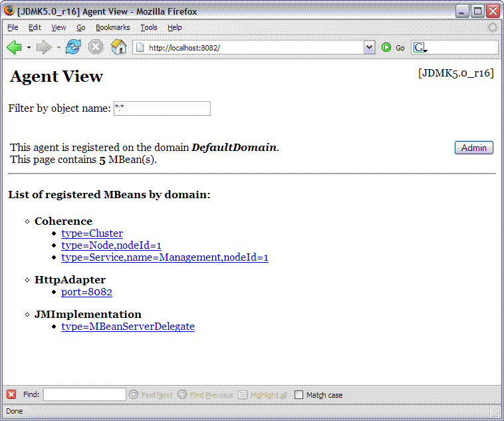Click Find Next in the find bar
Viewport: 504px width, 421px height.
151,394
